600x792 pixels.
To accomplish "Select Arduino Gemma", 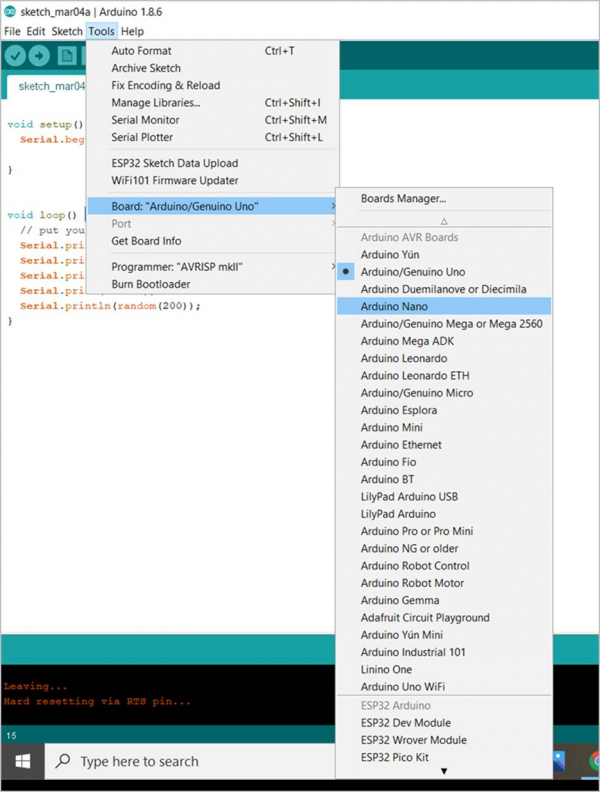I will coord(444,600).
